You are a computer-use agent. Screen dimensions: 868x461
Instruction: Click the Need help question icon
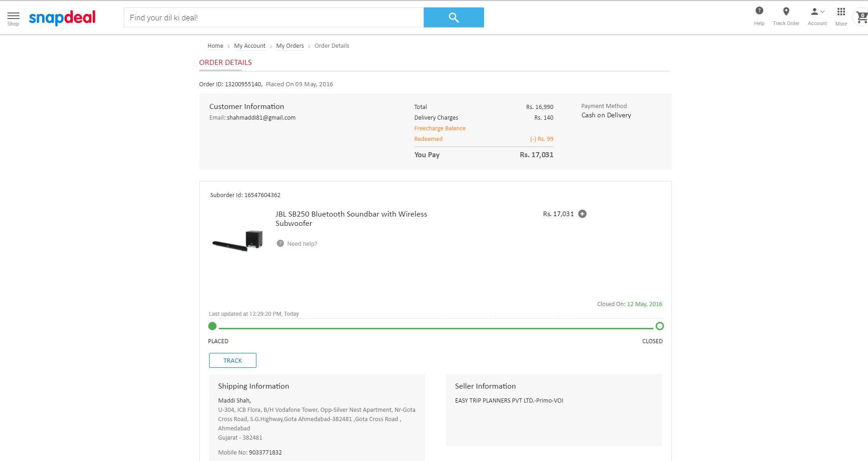point(280,243)
